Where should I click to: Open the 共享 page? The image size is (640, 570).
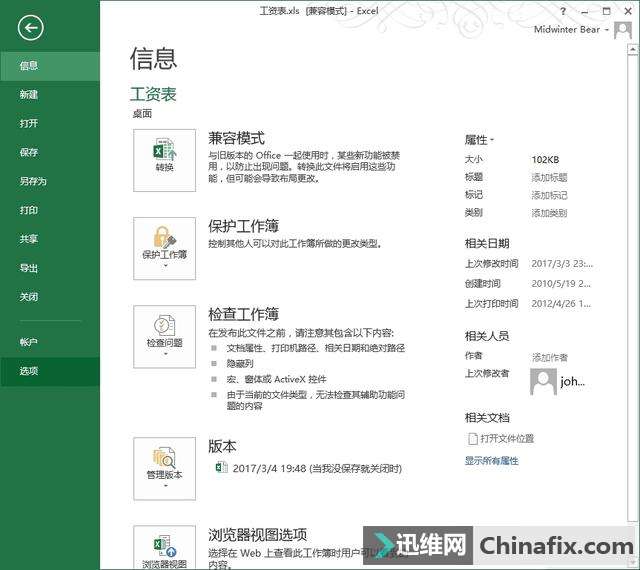coord(49,239)
